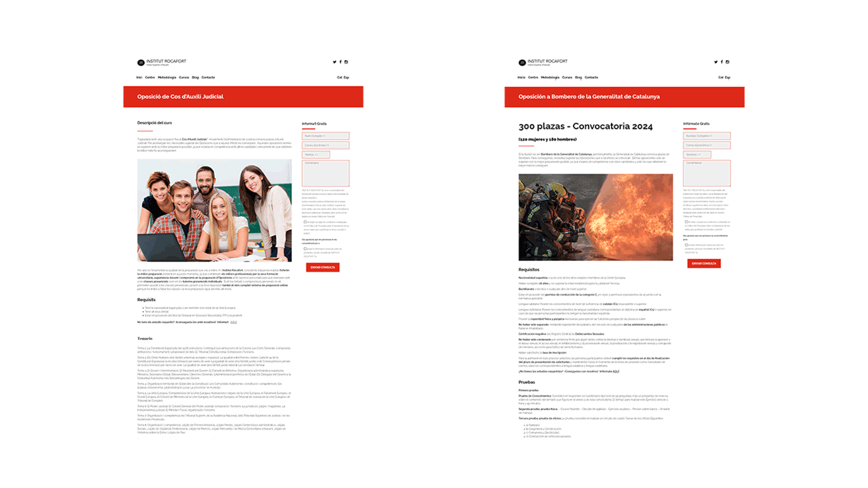This screenshot has width=868, height=488.
Task: Open the Facebook icon on the Auxili Judicial page
Action: click(340, 62)
